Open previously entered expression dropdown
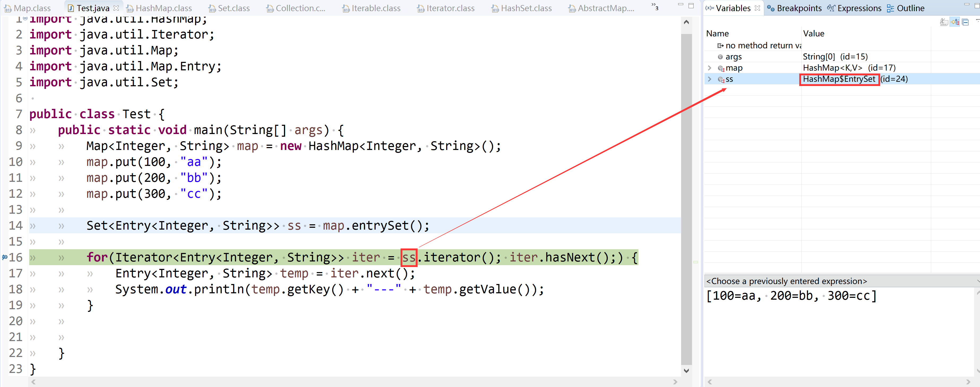Screen dimensions: 980x387 tap(977, 281)
